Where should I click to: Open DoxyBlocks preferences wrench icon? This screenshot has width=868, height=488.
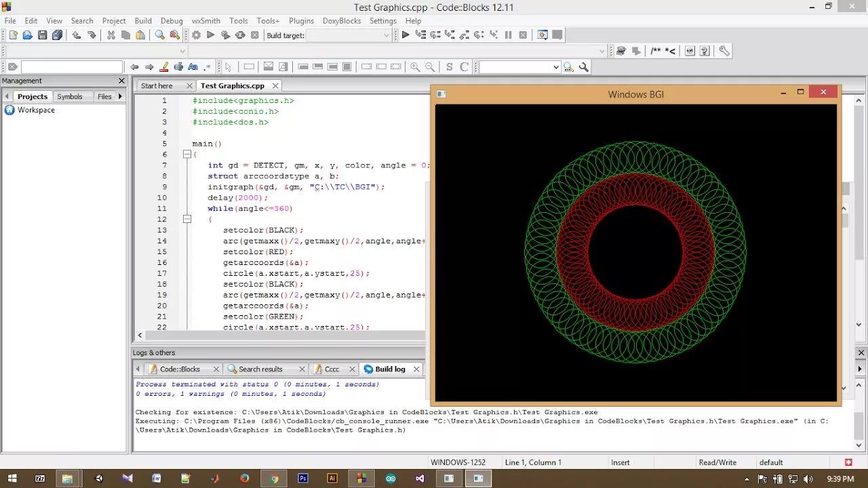(x=724, y=51)
